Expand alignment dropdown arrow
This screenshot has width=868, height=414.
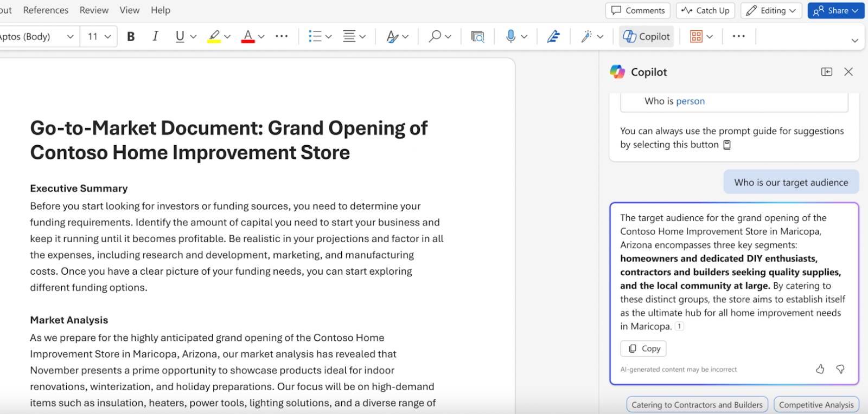pos(362,37)
